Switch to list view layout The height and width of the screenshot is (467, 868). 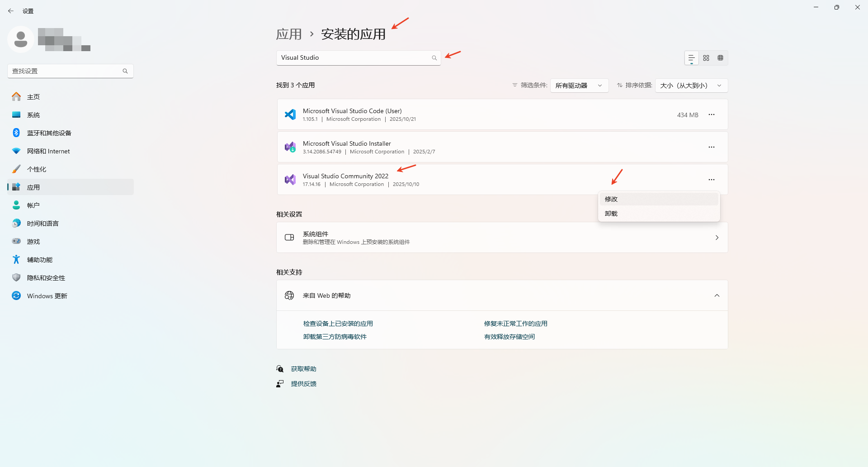(x=691, y=58)
